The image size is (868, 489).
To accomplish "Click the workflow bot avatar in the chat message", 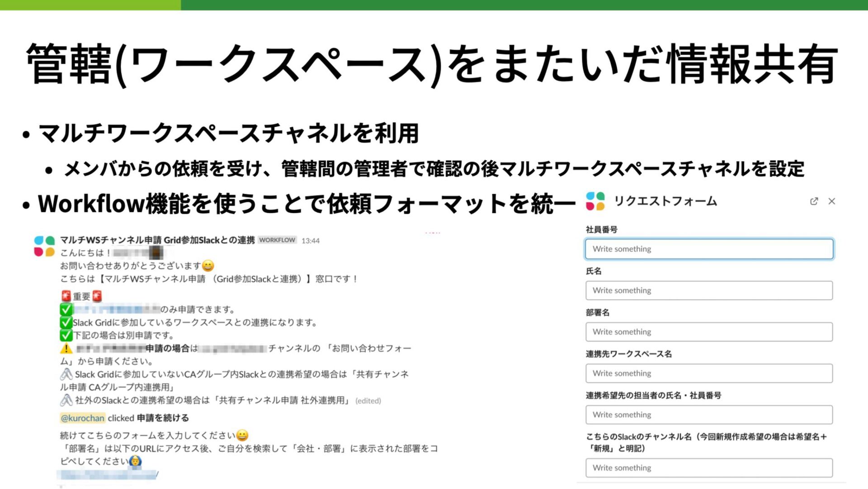I will (44, 246).
